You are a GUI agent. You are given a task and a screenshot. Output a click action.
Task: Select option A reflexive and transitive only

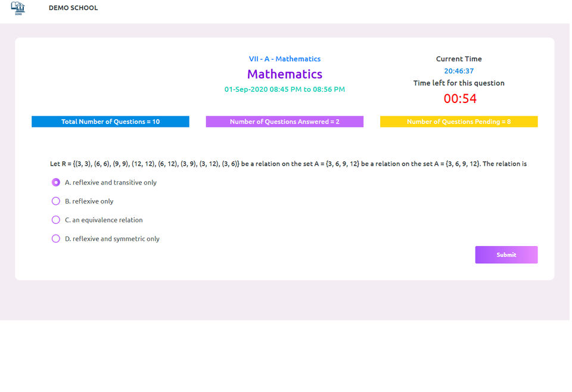coord(56,182)
